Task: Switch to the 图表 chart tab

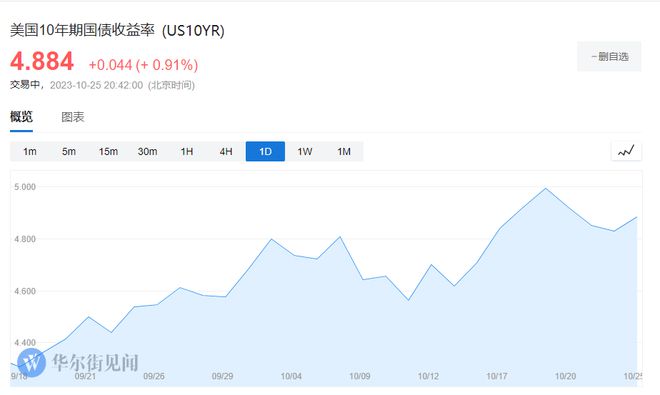Action: 73,117
